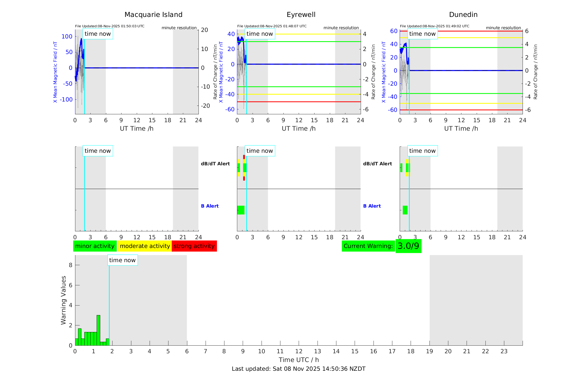
Task: Click the Eyrewell chart title
Action: (x=301, y=15)
